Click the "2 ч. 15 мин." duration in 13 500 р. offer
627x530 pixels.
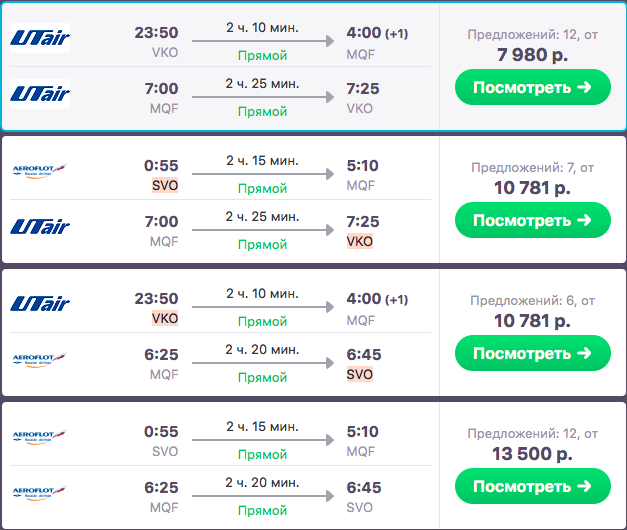coord(262,428)
